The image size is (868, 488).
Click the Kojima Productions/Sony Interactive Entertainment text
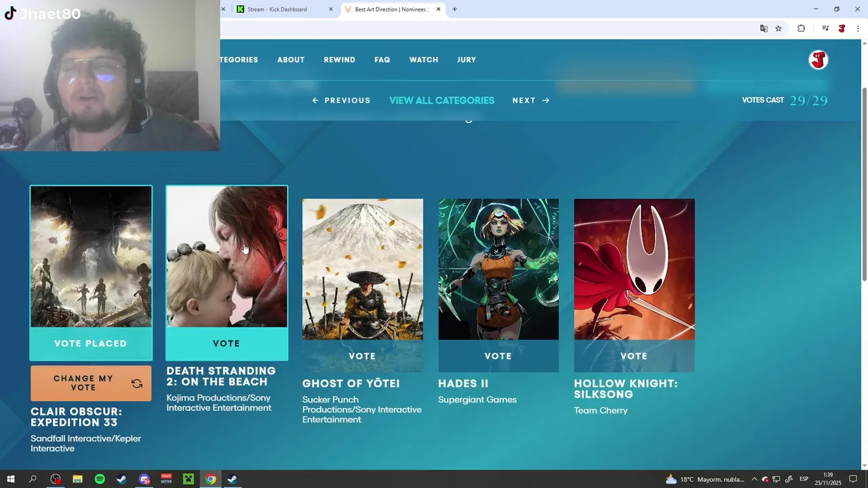(218, 403)
